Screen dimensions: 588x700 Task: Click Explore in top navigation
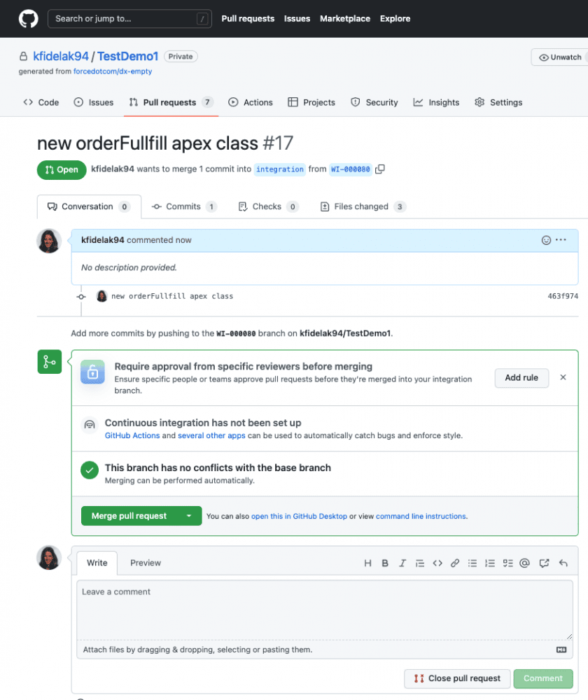[x=395, y=19]
